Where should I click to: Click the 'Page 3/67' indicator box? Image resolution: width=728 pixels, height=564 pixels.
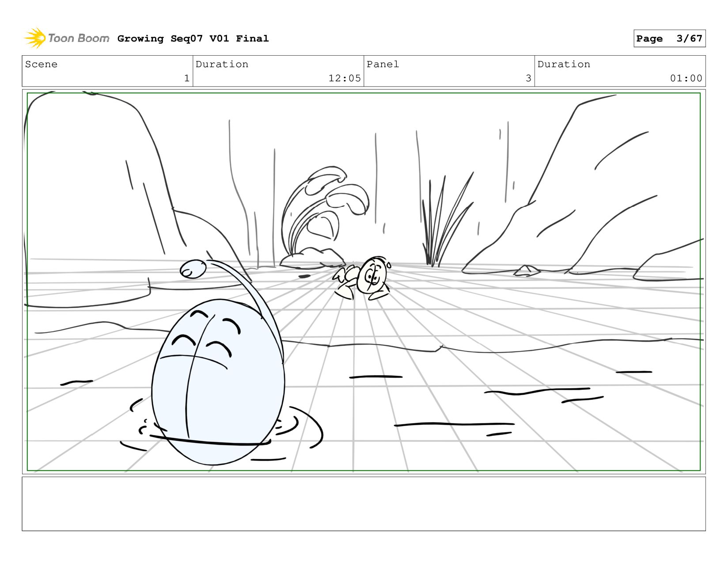669,38
